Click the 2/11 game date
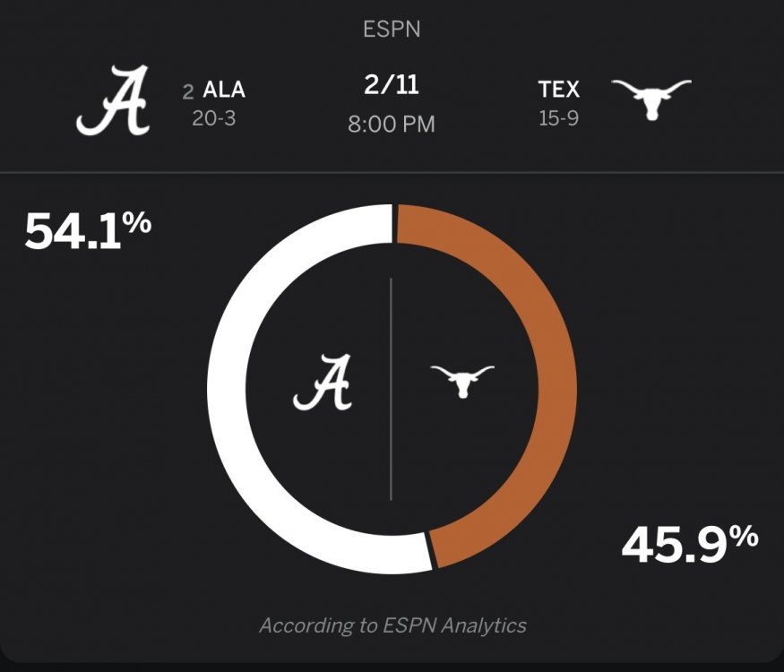 click(x=392, y=87)
